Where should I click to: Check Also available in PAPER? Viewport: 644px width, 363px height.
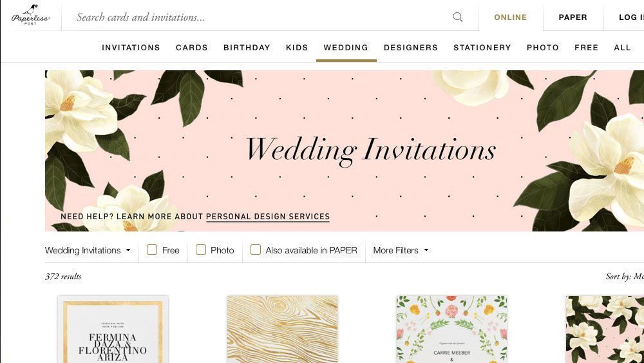point(256,250)
